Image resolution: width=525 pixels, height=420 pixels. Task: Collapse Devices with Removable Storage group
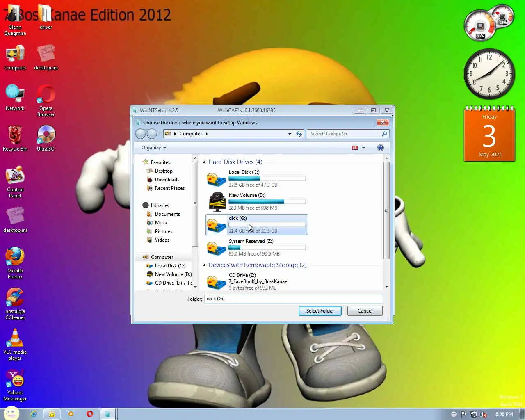pyautogui.click(x=204, y=265)
